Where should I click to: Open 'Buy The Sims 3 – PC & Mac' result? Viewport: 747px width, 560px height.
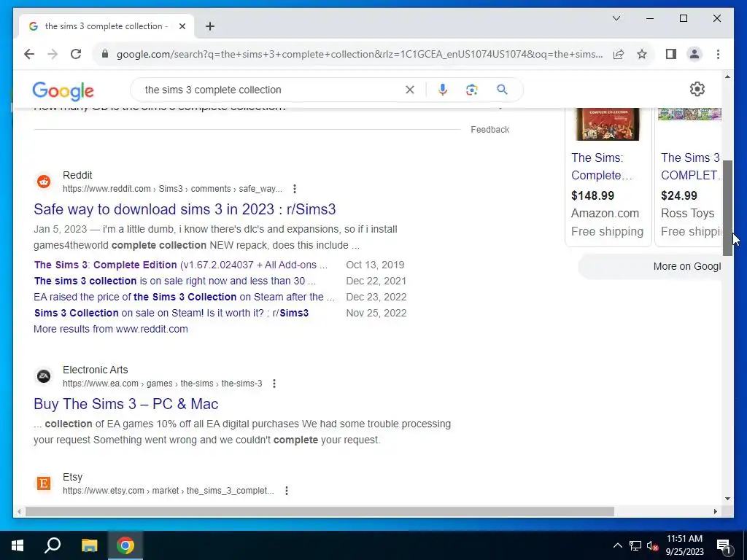125,404
